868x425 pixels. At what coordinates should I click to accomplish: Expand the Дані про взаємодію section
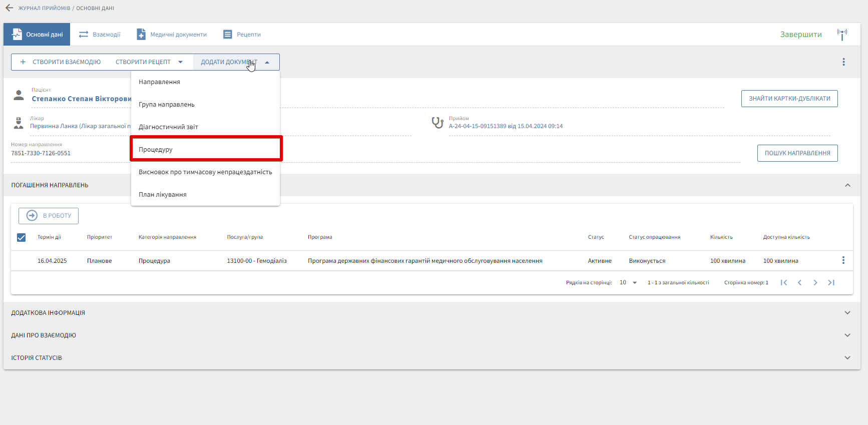click(x=847, y=335)
